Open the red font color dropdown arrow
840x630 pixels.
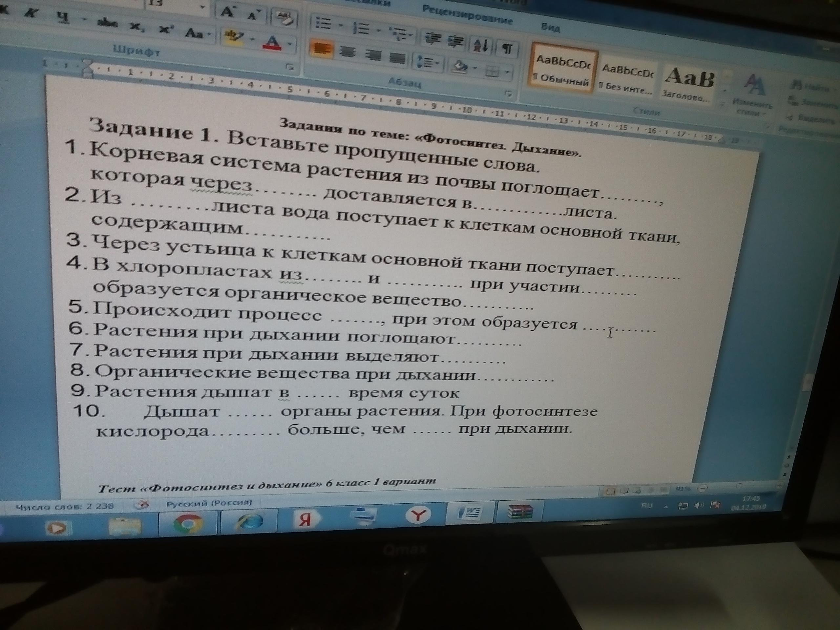[290, 44]
